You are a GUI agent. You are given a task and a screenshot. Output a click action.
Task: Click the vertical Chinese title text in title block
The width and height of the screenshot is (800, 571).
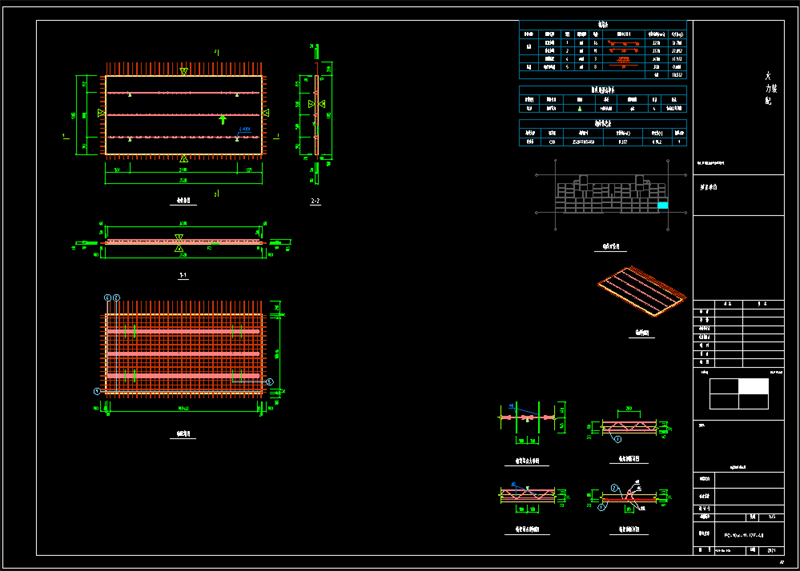[769, 88]
